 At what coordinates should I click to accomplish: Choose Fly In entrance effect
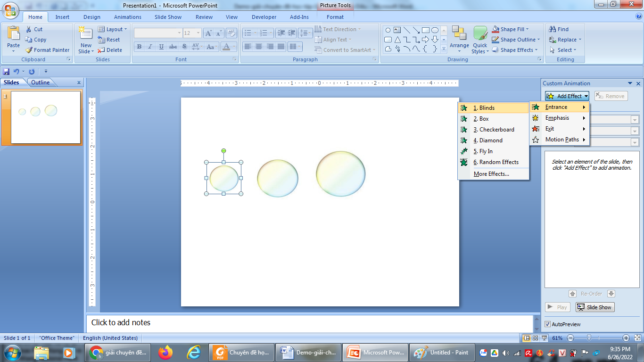pyautogui.click(x=493, y=151)
